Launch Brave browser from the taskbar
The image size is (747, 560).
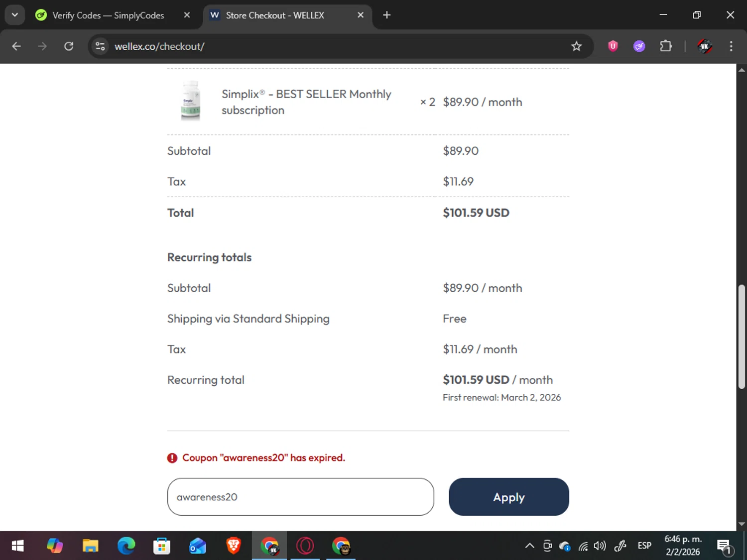234,546
